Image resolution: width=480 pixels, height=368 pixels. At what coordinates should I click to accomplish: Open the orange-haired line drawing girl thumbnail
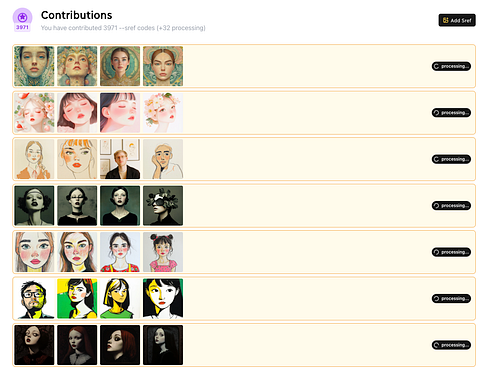pos(77,159)
